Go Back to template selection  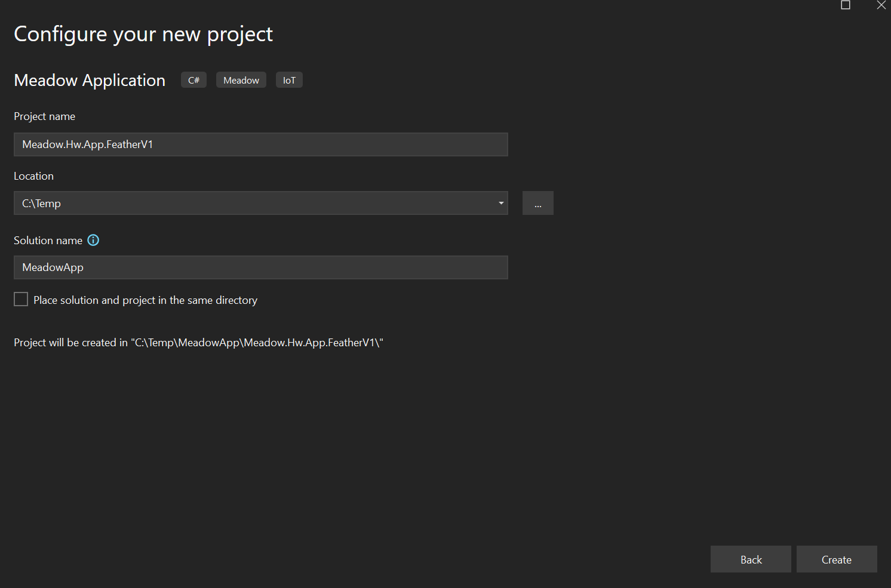pyautogui.click(x=751, y=559)
